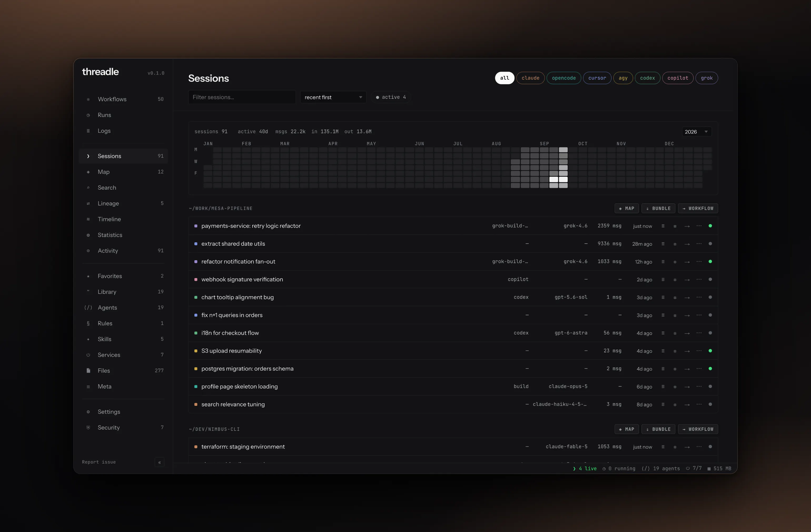Click the list icon on chart tooltip alignment bug row
Image resolution: width=811 pixels, height=532 pixels.
(663, 297)
